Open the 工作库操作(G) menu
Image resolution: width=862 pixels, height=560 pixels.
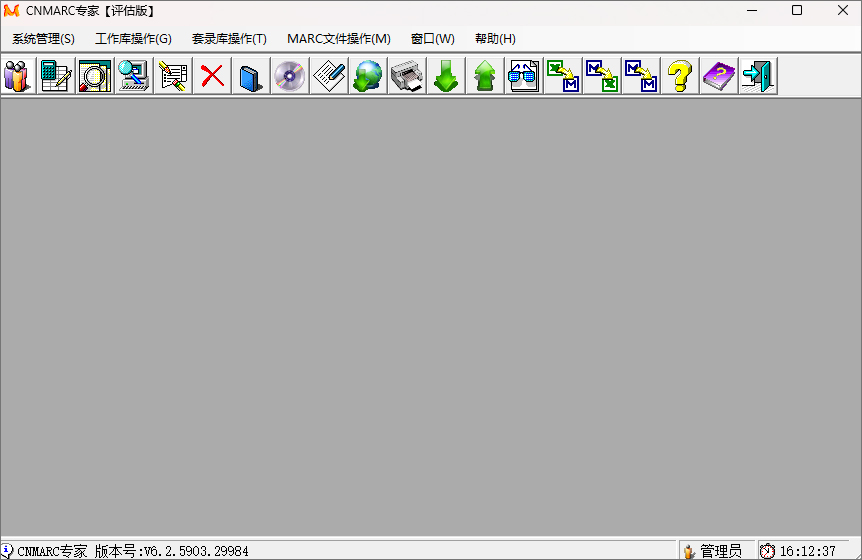tap(134, 39)
